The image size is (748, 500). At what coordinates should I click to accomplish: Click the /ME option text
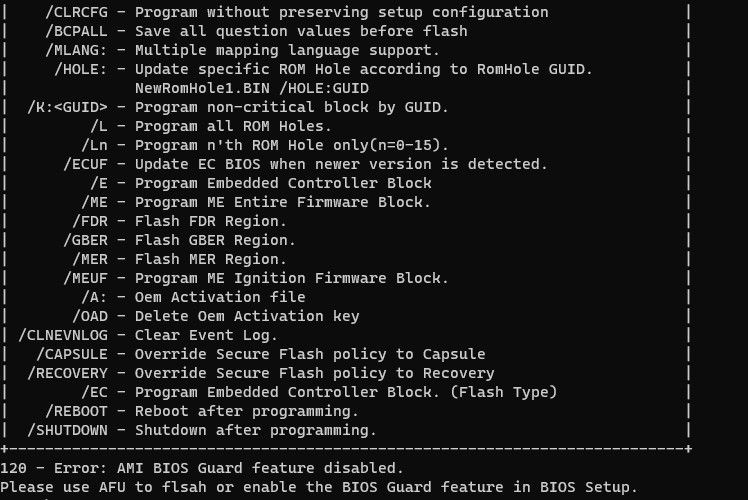tap(96, 202)
